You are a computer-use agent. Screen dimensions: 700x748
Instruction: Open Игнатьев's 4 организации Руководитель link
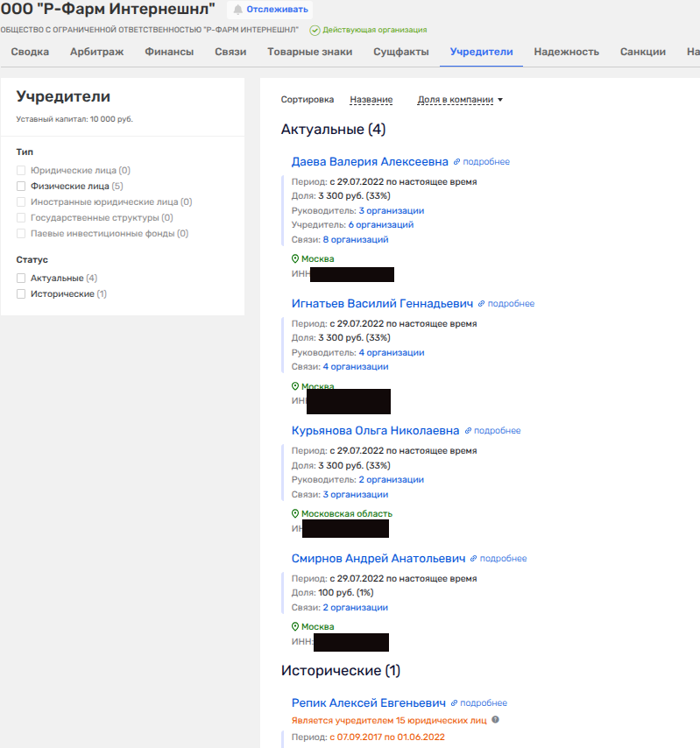(391, 353)
